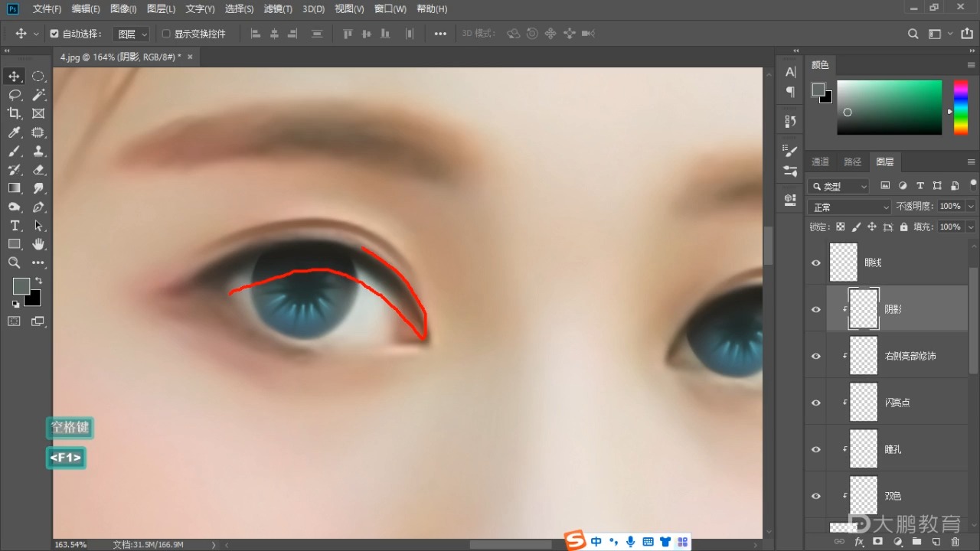
Task: Select the Move tool in the toolbox
Action: click(14, 77)
